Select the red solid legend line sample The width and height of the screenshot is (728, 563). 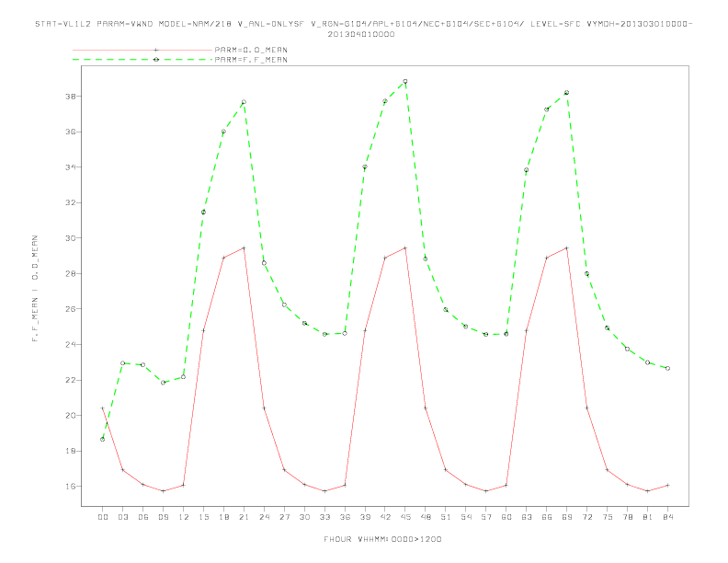click(x=142, y=50)
